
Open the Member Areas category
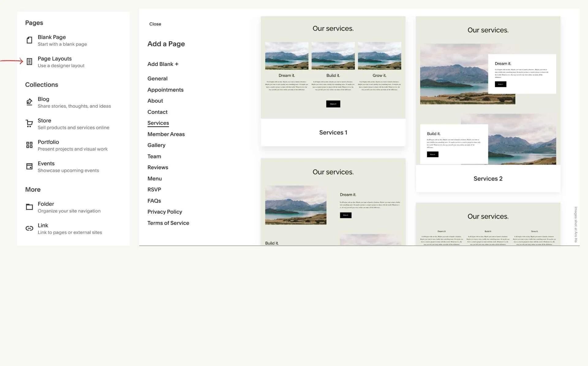click(166, 134)
